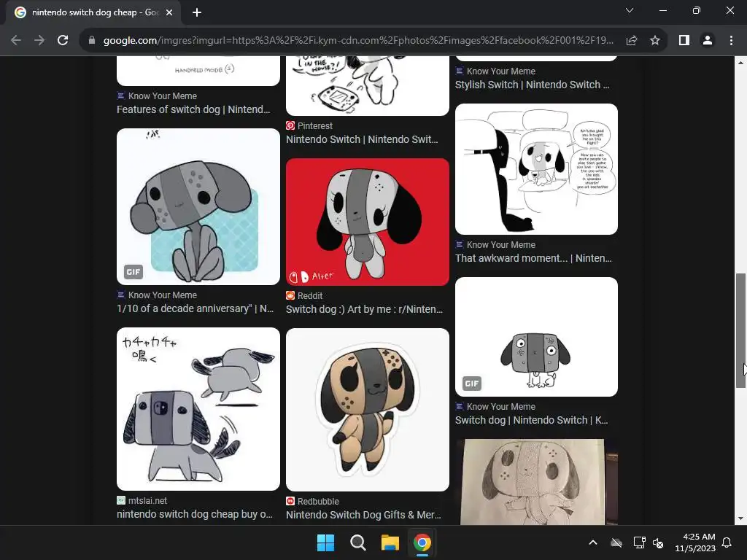Screen dimensions: 747x560
Task: Click the scrollbar down arrow
Action: click(x=740, y=518)
